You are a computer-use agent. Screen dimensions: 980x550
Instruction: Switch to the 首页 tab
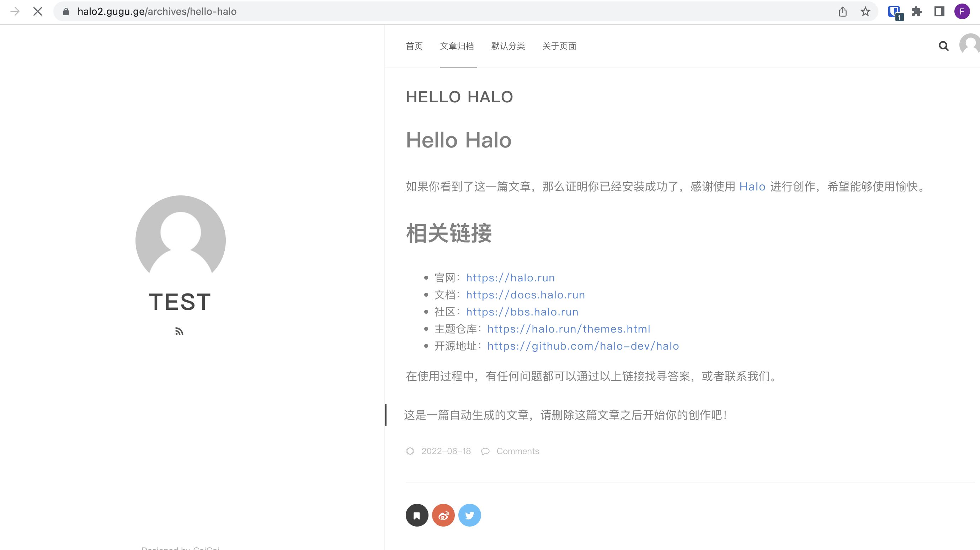pyautogui.click(x=414, y=46)
